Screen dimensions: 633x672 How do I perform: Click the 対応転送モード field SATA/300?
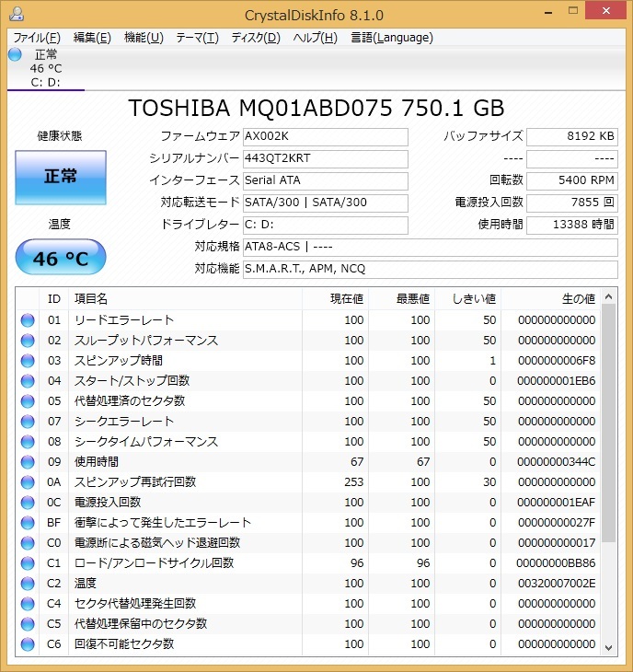point(326,203)
